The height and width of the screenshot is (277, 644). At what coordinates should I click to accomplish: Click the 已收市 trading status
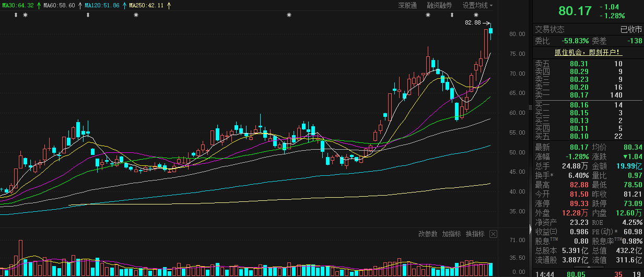631,30
